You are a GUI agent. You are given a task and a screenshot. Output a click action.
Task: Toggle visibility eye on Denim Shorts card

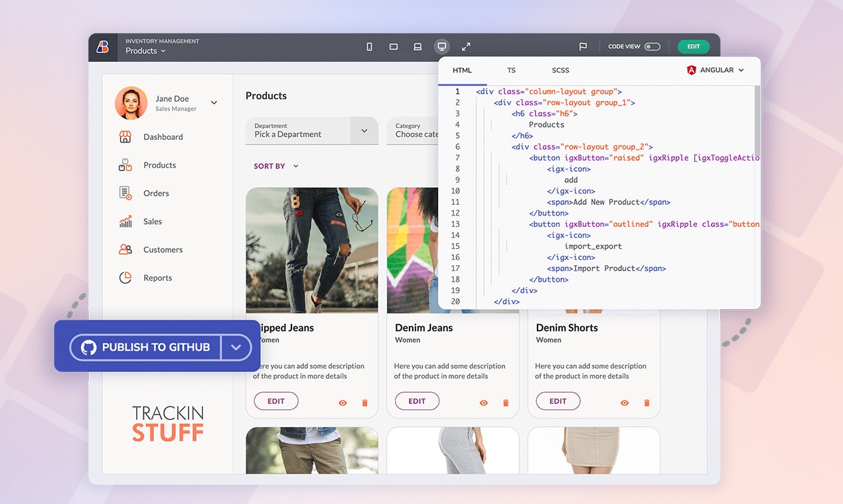625,403
